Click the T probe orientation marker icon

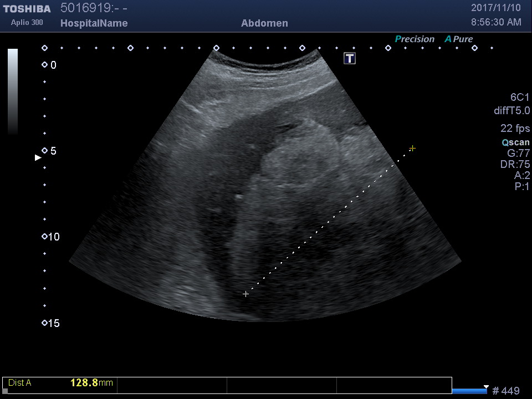(x=350, y=58)
